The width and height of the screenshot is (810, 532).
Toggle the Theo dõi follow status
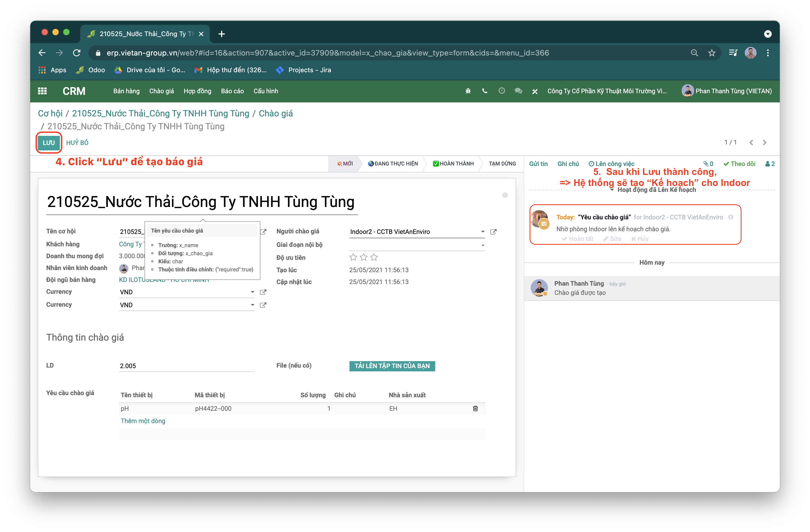pos(739,164)
